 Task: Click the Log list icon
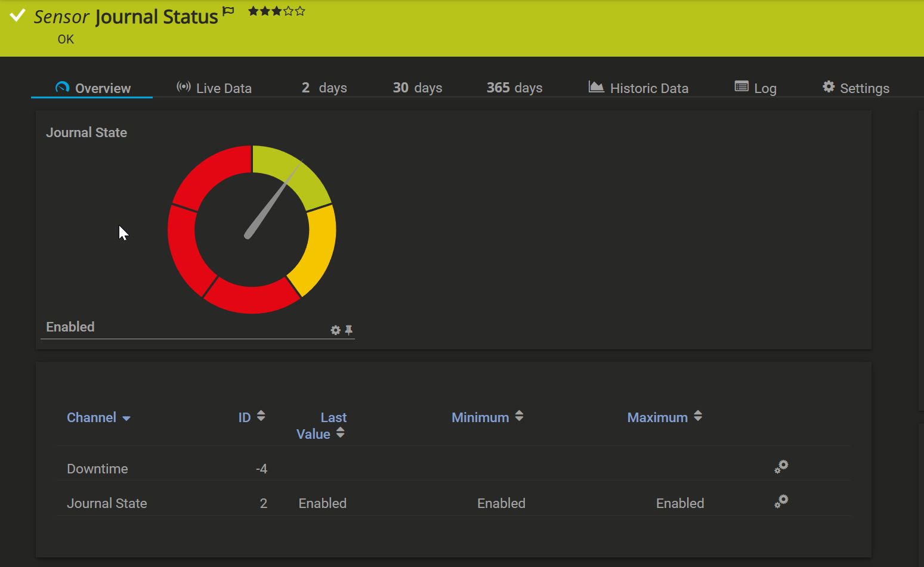740,86
